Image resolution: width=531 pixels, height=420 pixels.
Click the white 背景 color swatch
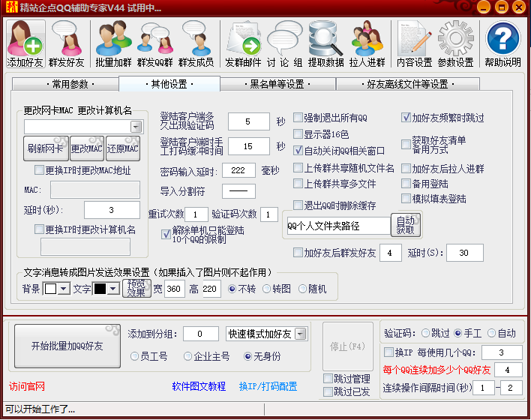pos(50,289)
